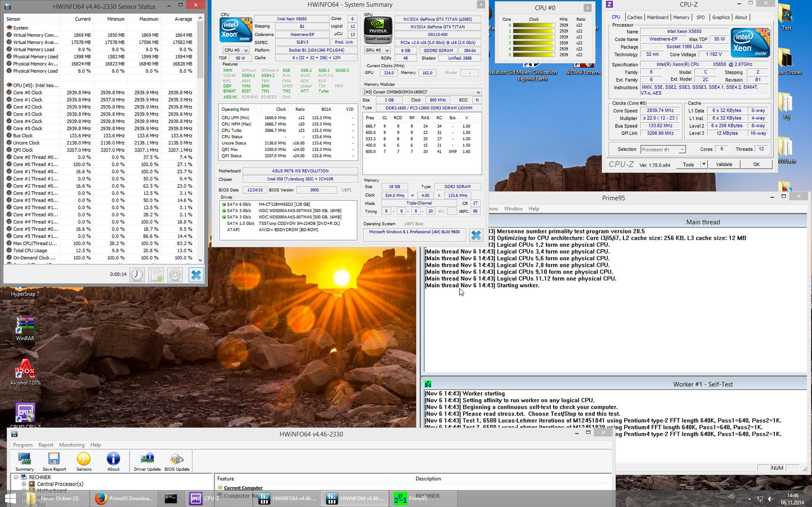Image resolution: width=812 pixels, height=507 pixels.
Task: Click the Save Report toolbar icon
Action: tap(54, 462)
